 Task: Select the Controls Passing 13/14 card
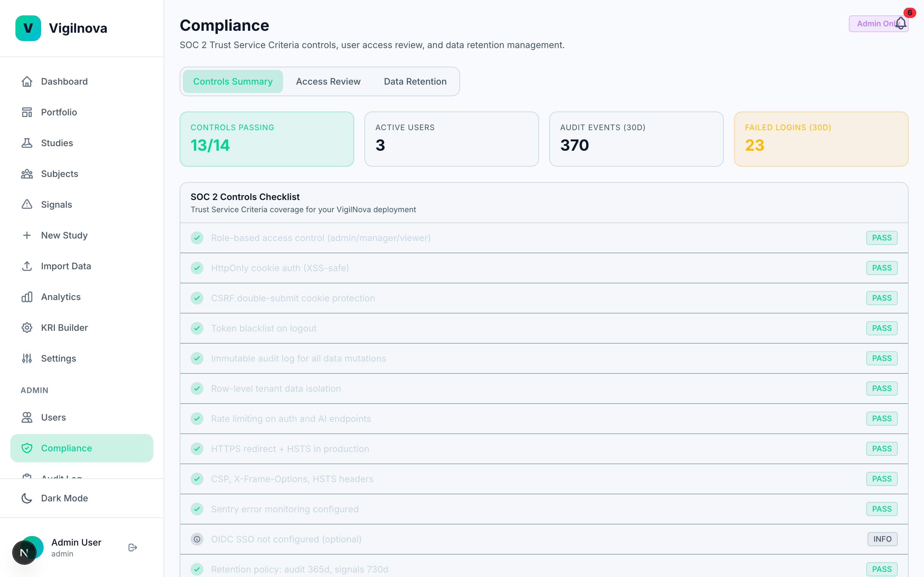point(267,139)
